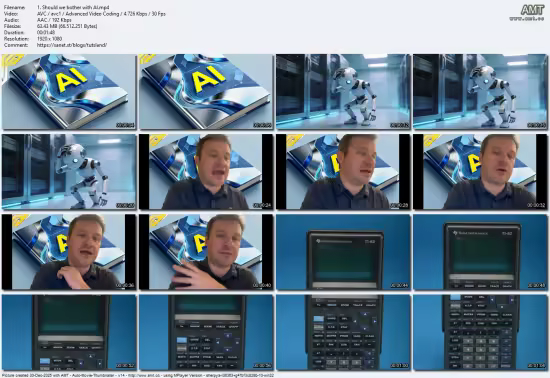
Task: Click the 'Resolution:' label
Action: [16, 39]
